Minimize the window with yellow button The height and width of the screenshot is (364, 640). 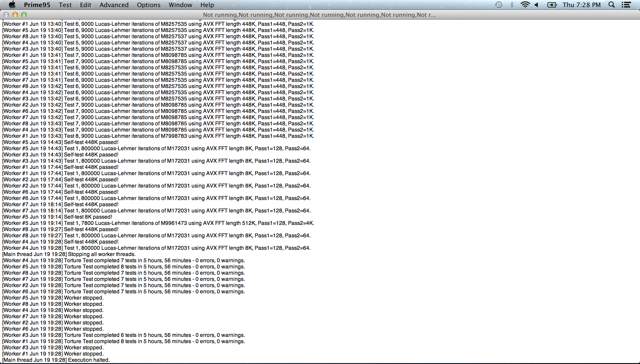coord(15,15)
